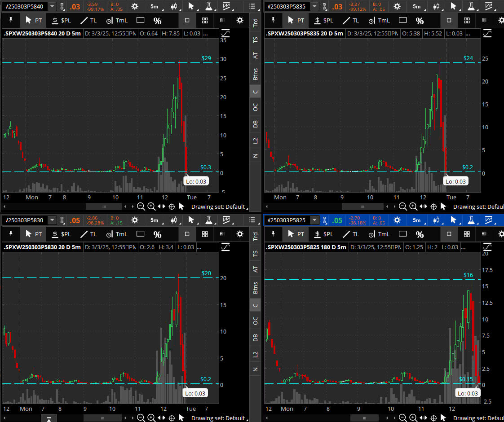Click candlestick chart style icon in P5835 panel

pyautogui.click(x=436, y=6)
